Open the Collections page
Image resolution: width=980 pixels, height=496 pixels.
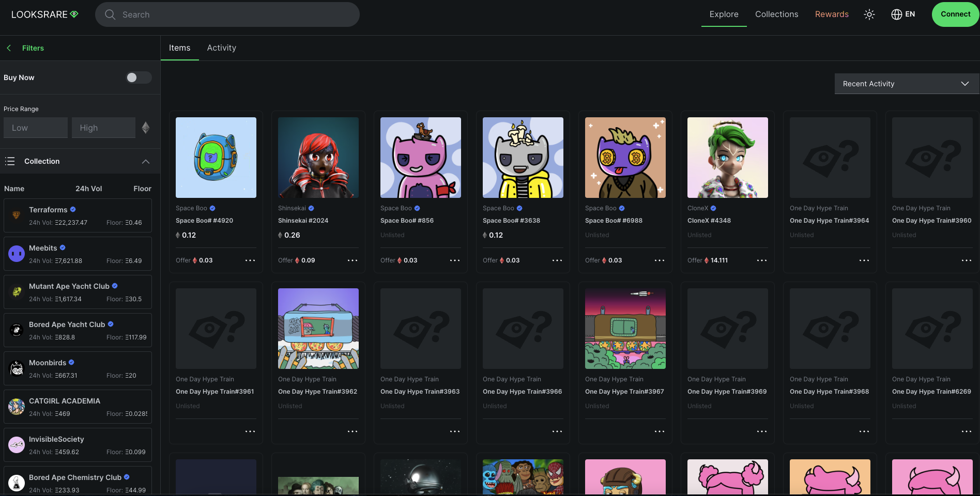[x=776, y=14]
